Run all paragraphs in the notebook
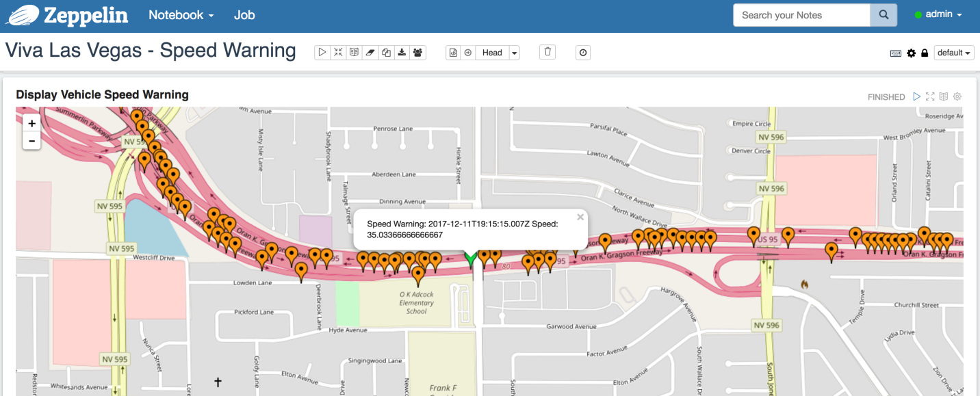 tap(322, 52)
